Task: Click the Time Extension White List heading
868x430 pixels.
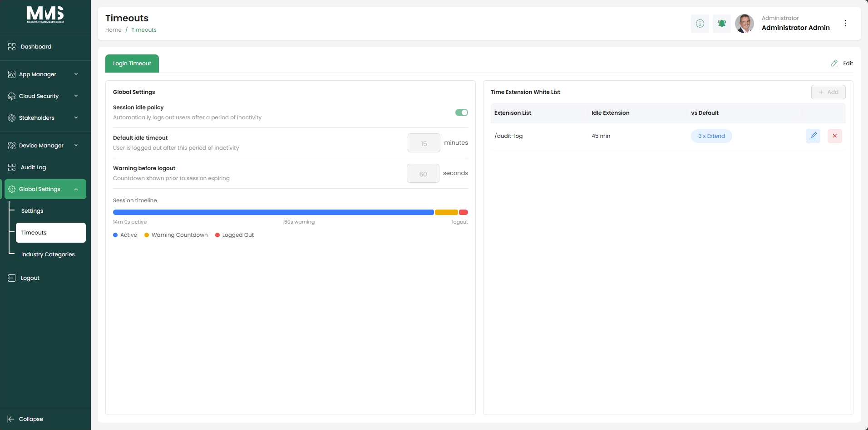Action: pos(525,92)
